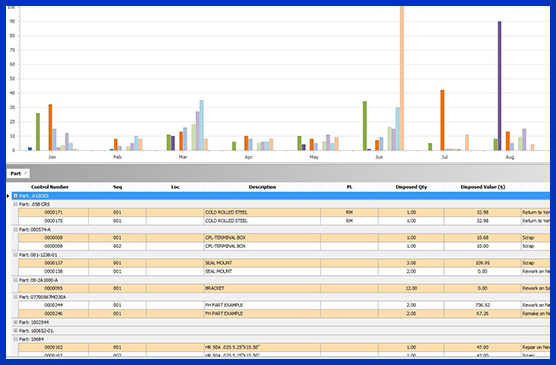
Task: Select control number 0000171 cell
Action: point(54,212)
